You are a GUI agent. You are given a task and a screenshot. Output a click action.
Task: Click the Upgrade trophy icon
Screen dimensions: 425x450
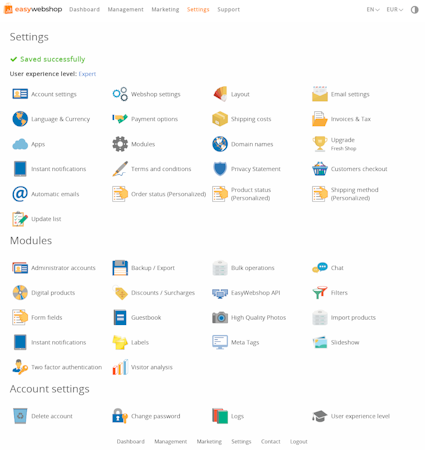click(320, 144)
